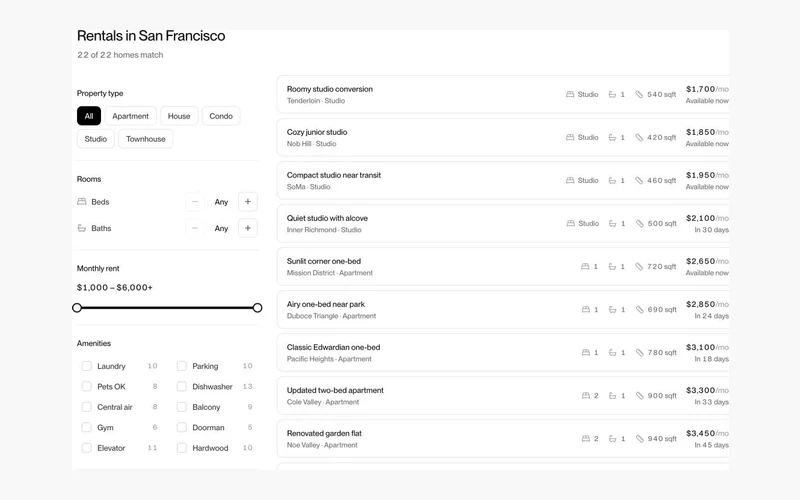
Task: Click size tag icon in Compact studio near transit row
Action: point(639,181)
